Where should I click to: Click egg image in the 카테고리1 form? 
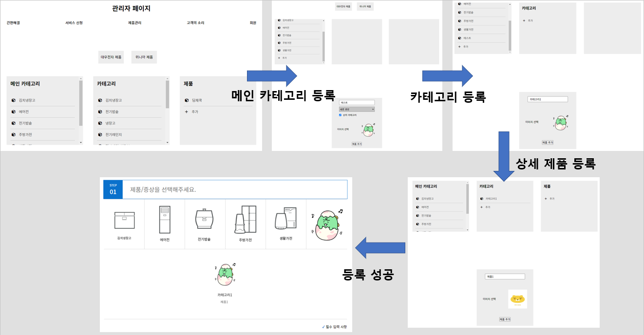coord(560,122)
